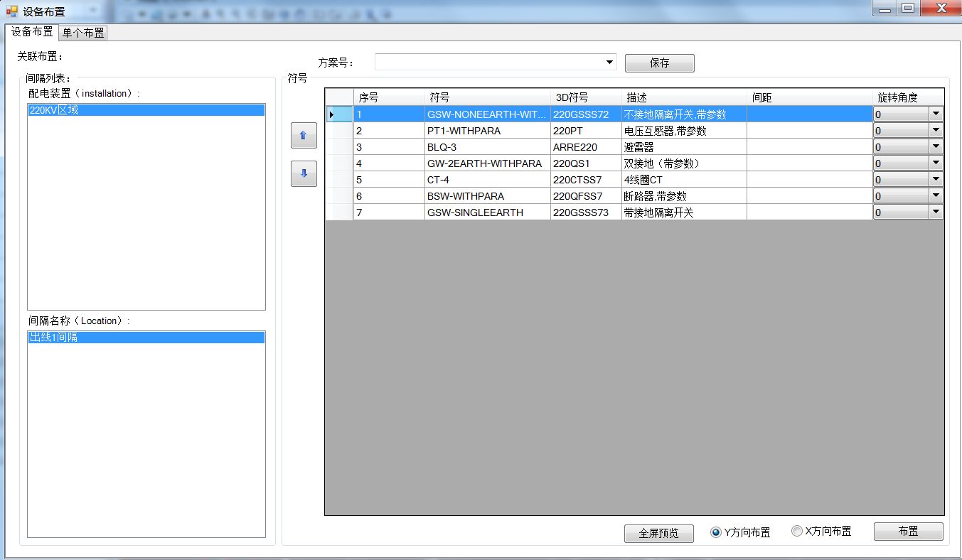Click the 保存 button
This screenshot has width=962, height=560.
pos(660,63)
